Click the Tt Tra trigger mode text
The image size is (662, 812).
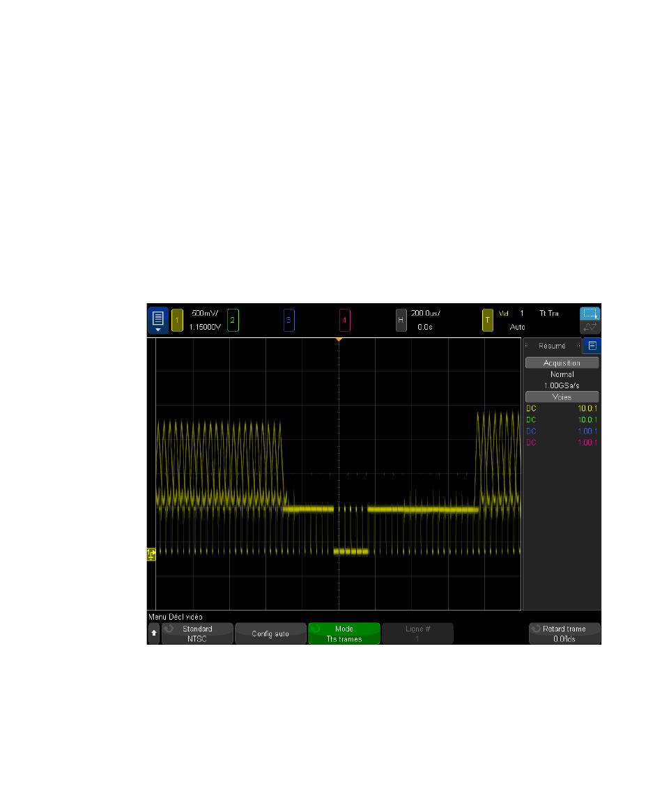[548, 314]
